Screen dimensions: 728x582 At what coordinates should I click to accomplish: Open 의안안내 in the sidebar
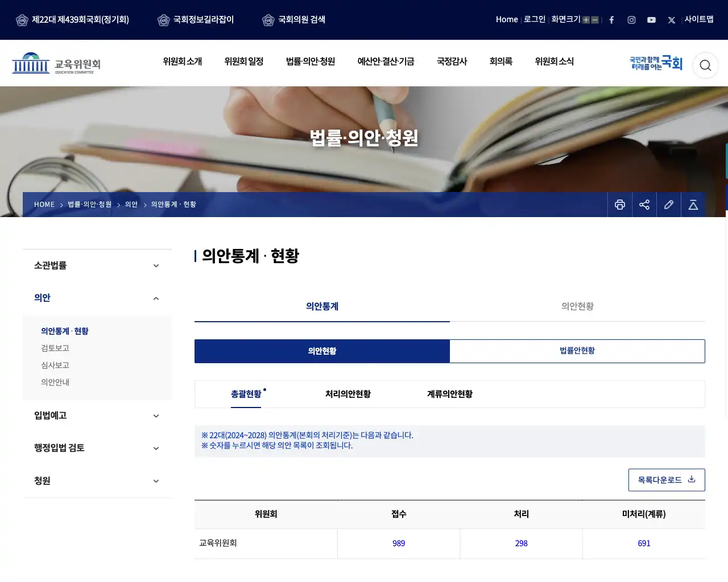point(55,383)
